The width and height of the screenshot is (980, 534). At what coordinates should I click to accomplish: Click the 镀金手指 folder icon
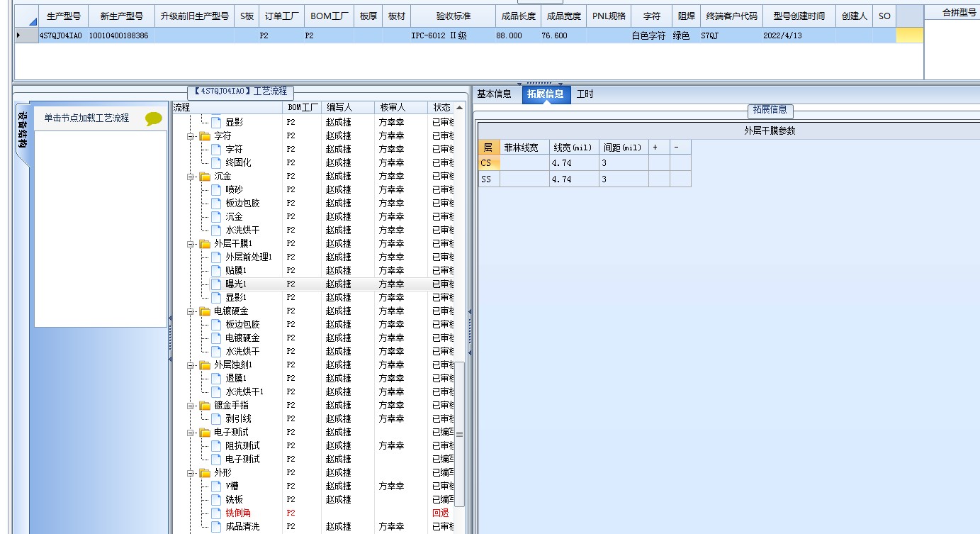click(205, 406)
